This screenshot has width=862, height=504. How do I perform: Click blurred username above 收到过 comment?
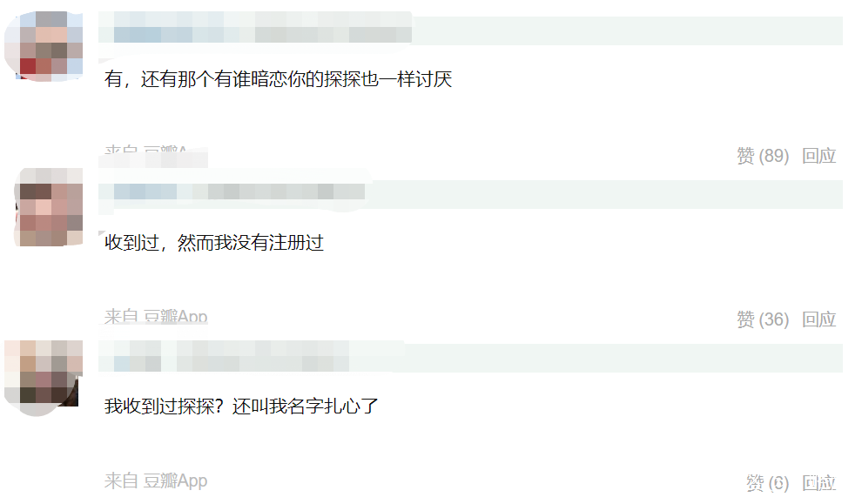click(x=232, y=192)
